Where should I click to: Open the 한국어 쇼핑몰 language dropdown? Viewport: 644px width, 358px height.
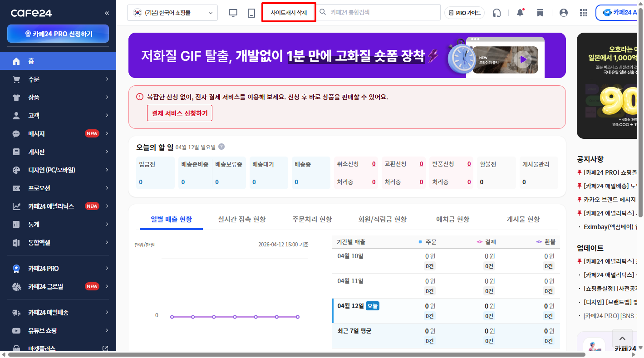[172, 13]
